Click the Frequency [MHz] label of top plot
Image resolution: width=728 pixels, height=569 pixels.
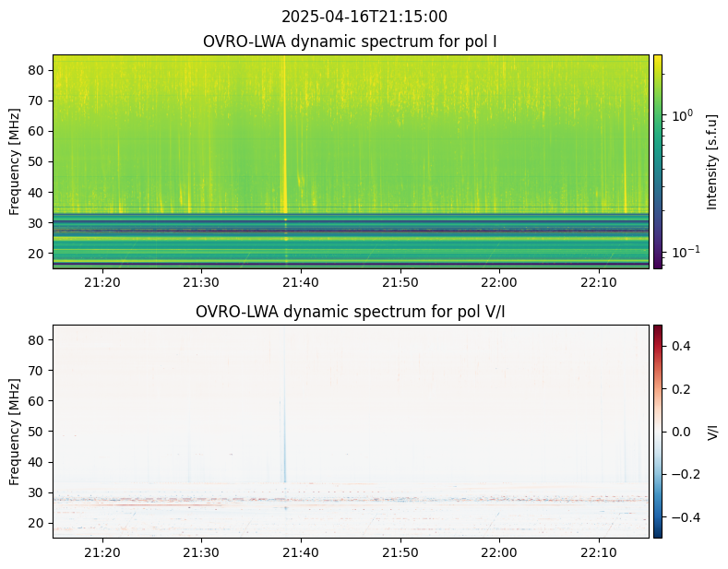click(15, 161)
